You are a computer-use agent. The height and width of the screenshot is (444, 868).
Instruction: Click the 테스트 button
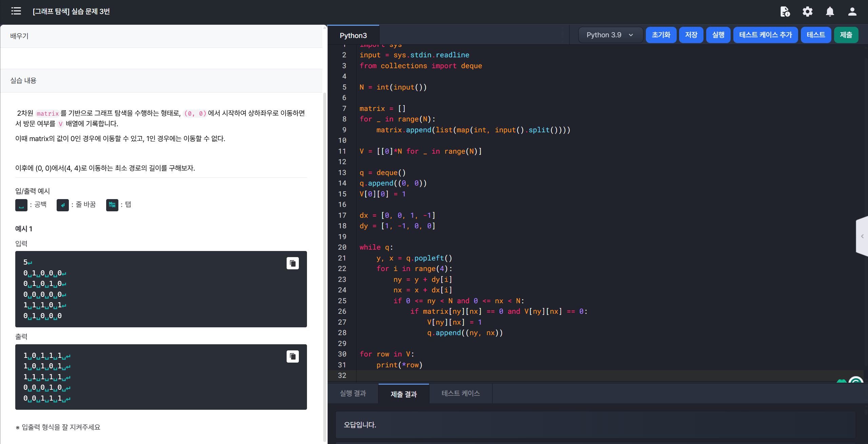click(x=816, y=35)
